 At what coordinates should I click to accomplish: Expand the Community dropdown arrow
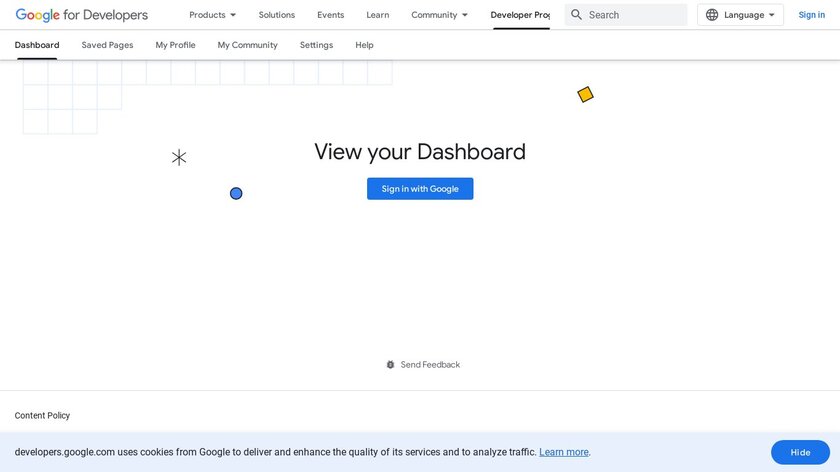[x=464, y=15]
